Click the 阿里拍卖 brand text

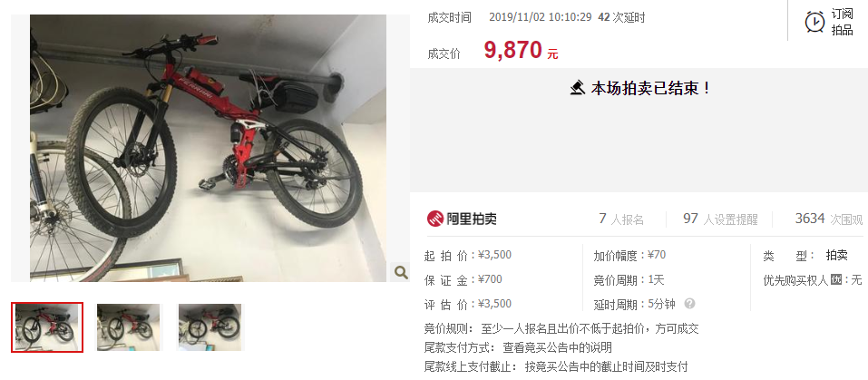coord(472,219)
